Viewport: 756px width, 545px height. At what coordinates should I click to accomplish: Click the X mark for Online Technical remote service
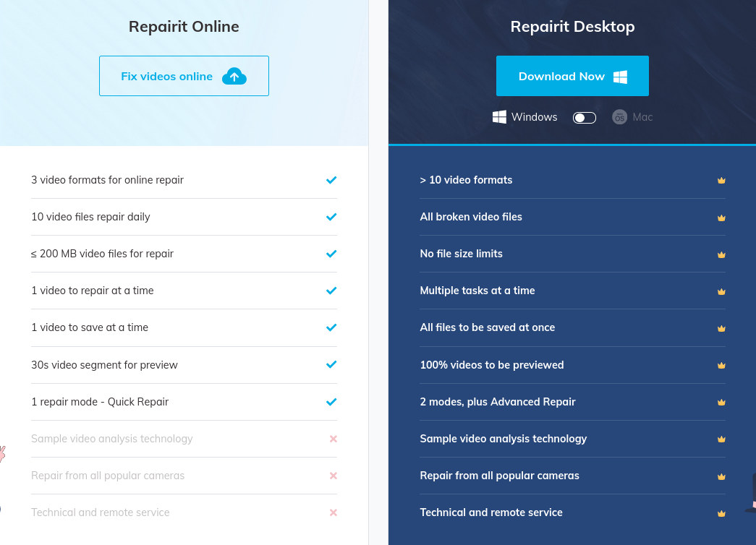[x=334, y=512]
